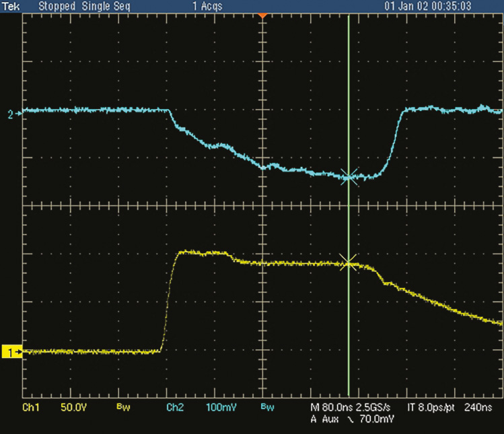This screenshot has width=504, height=434.
Task: Click the Stopped acquisition status text
Action: pos(56,5)
